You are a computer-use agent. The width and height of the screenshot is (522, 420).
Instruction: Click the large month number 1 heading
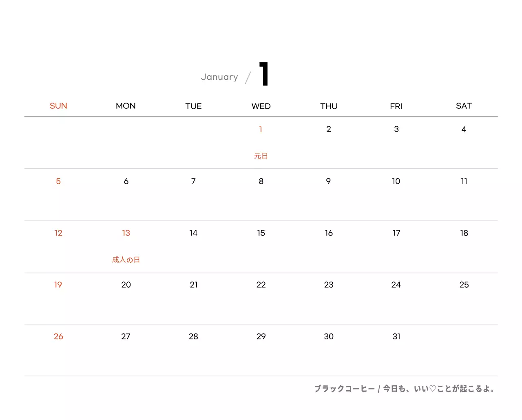264,74
